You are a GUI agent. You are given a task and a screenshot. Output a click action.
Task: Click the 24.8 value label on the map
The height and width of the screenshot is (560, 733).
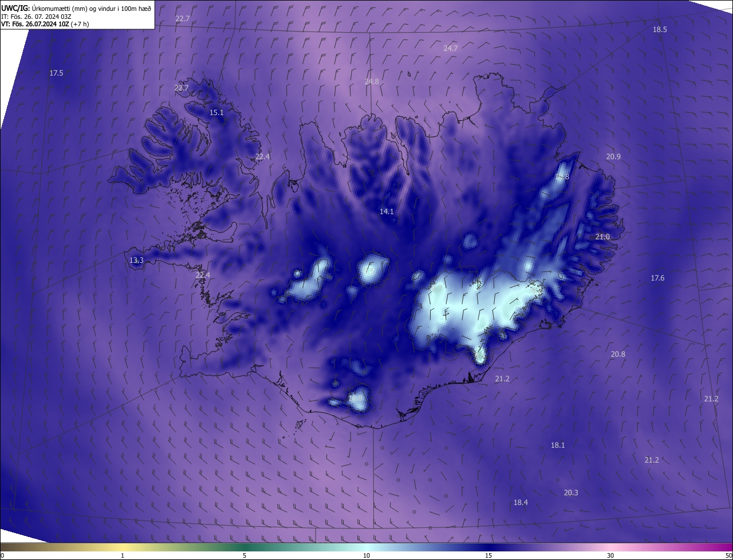[x=372, y=82]
